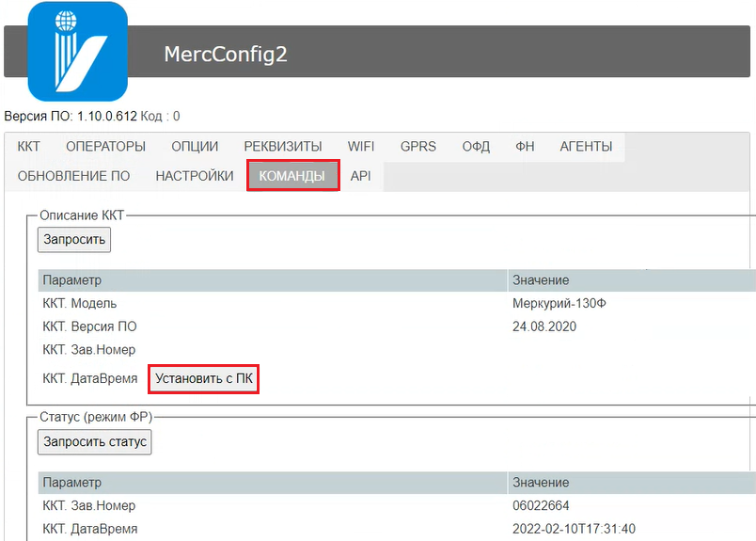756x541 pixels.
Task: Click ККТ. ДатаВремя label beside Установить с ПК
Action: click(x=89, y=379)
